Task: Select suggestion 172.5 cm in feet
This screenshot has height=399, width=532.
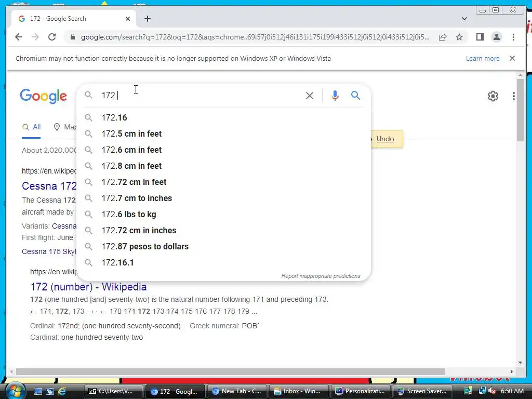Action: click(x=224, y=134)
